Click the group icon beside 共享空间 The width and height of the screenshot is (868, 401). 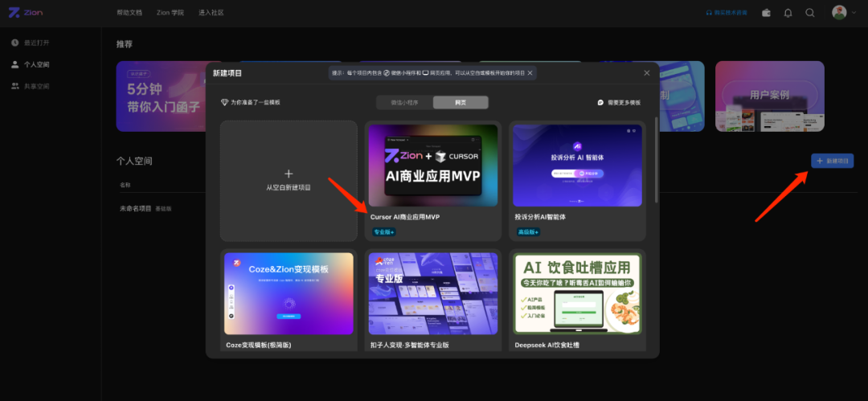[15, 87]
